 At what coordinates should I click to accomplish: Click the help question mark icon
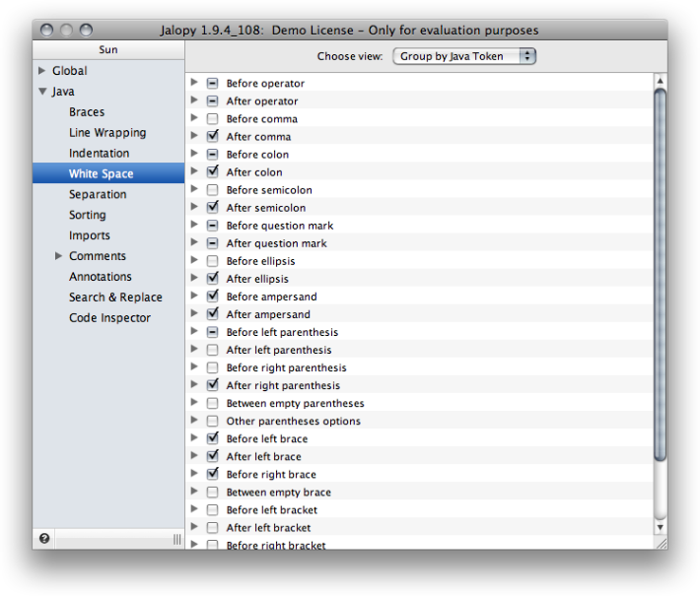click(44, 539)
